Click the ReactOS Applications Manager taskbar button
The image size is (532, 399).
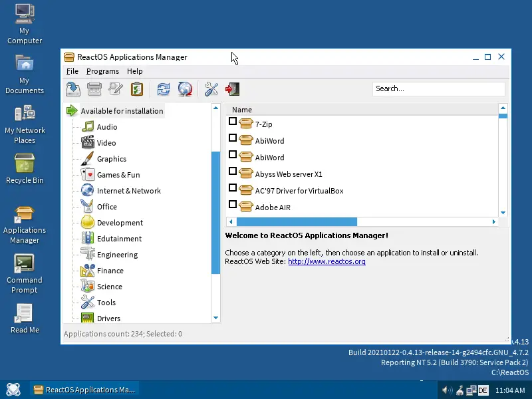85,390
